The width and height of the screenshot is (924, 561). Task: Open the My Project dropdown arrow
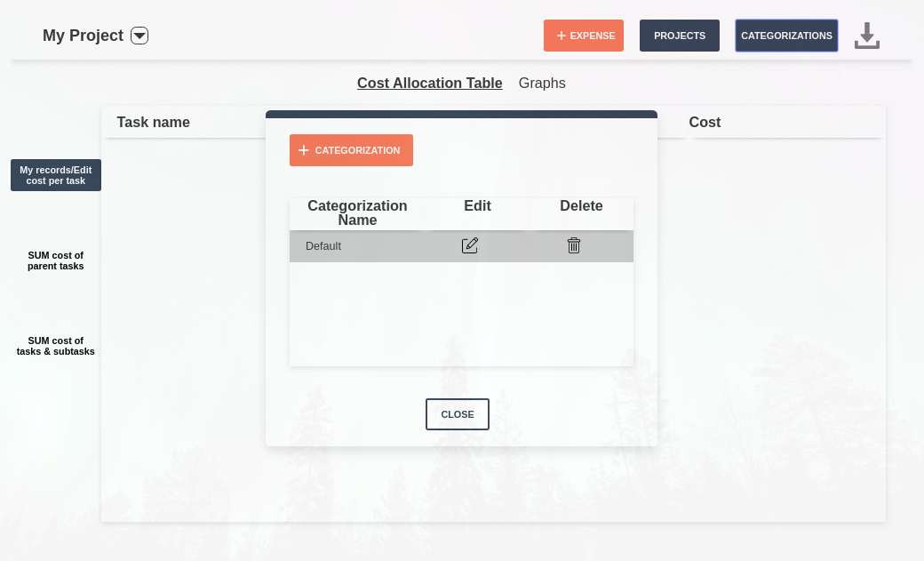pyautogui.click(x=139, y=36)
